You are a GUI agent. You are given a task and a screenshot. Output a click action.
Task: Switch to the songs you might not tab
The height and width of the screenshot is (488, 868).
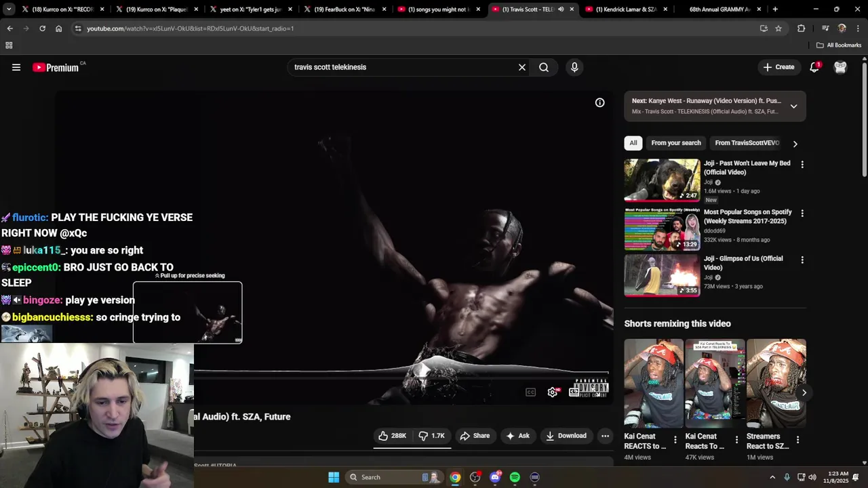click(x=438, y=9)
